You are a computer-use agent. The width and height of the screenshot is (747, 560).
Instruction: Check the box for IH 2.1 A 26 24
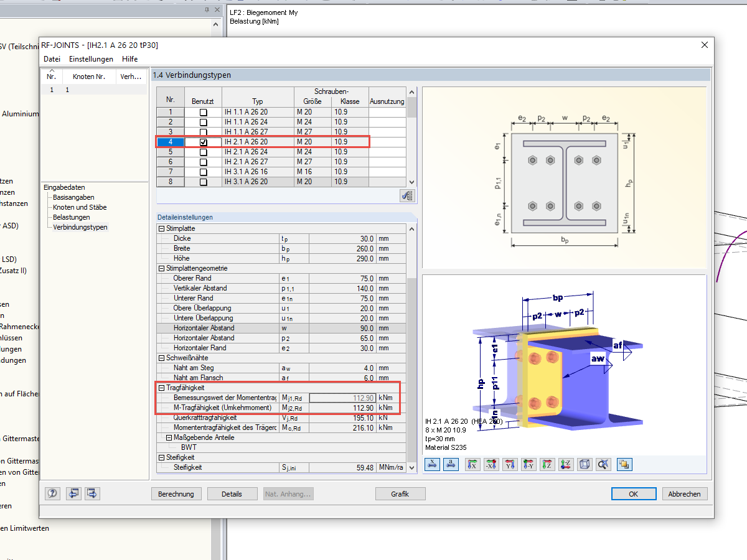(x=203, y=152)
